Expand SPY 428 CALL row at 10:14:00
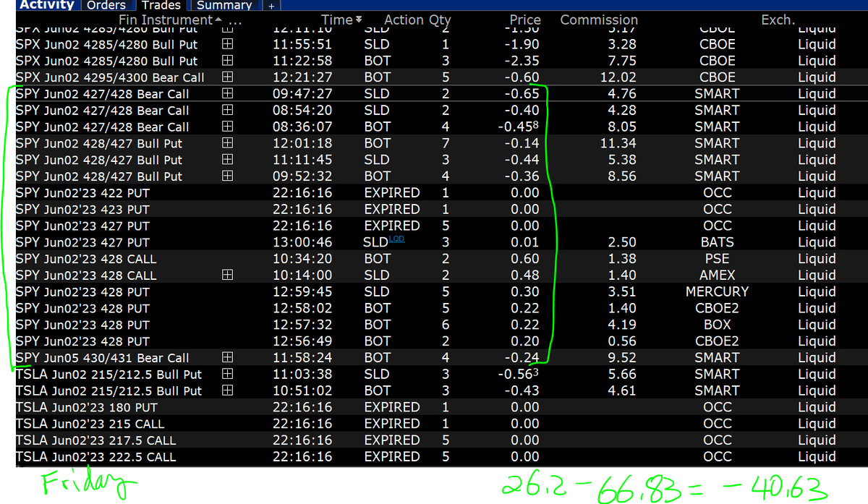Image resolution: width=868 pixels, height=504 pixels. (x=227, y=276)
